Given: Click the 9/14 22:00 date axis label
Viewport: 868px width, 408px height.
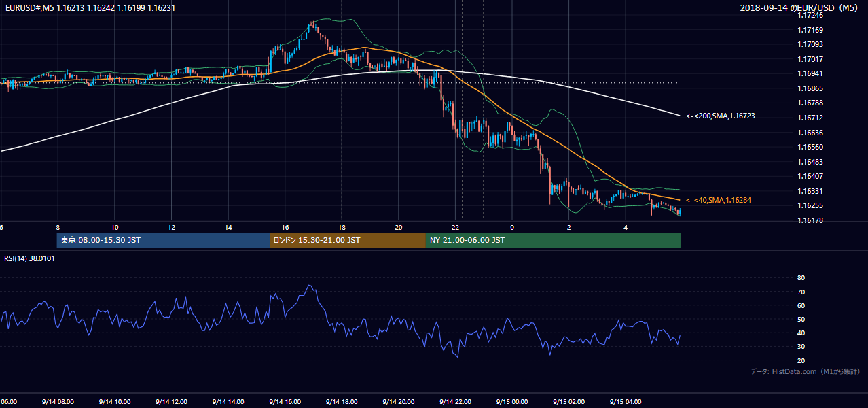Looking at the screenshot, I should click(x=455, y=401).
